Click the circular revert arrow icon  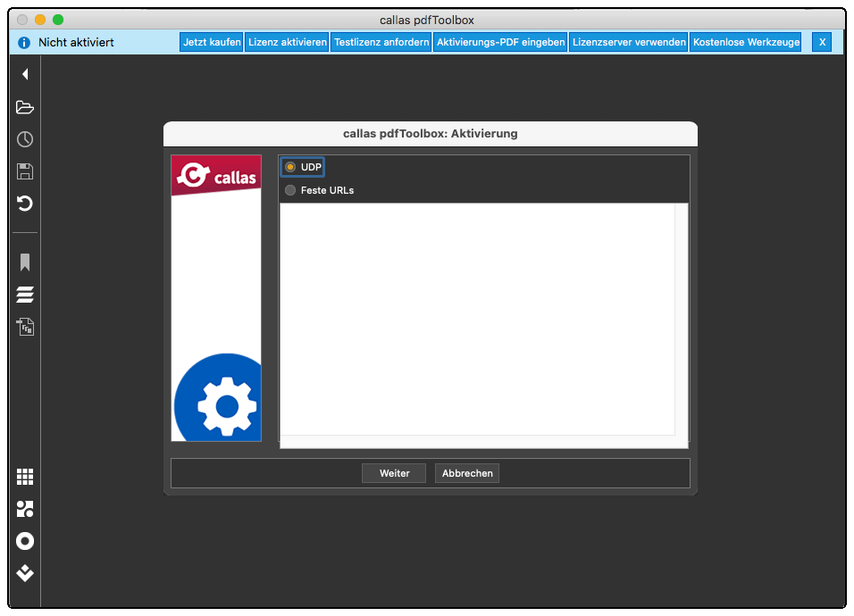tap(25, 204)
